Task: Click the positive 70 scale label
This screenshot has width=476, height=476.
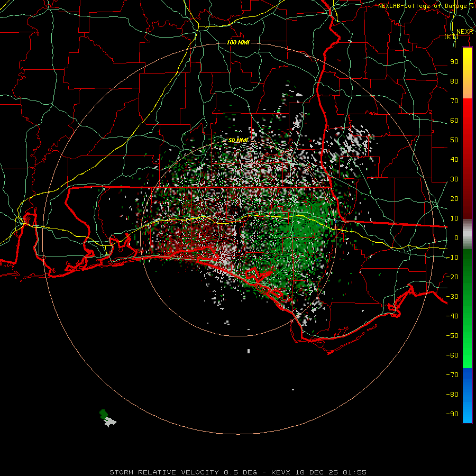Action: [454, 101]
